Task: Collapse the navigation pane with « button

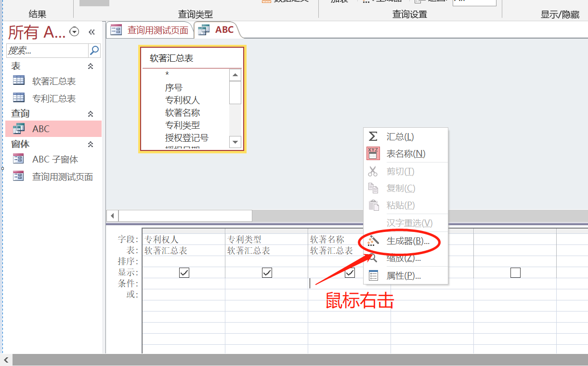Action: pos(91,32)
